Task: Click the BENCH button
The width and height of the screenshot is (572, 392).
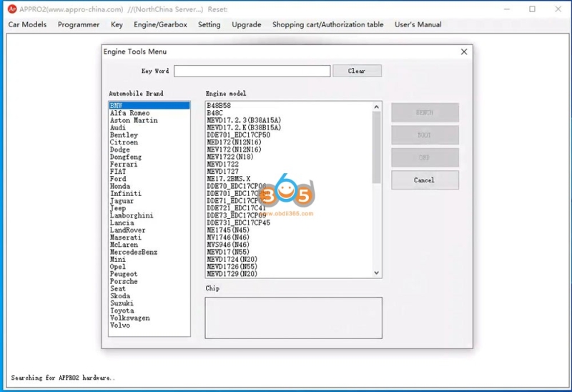Action: [x=425, y=112]
